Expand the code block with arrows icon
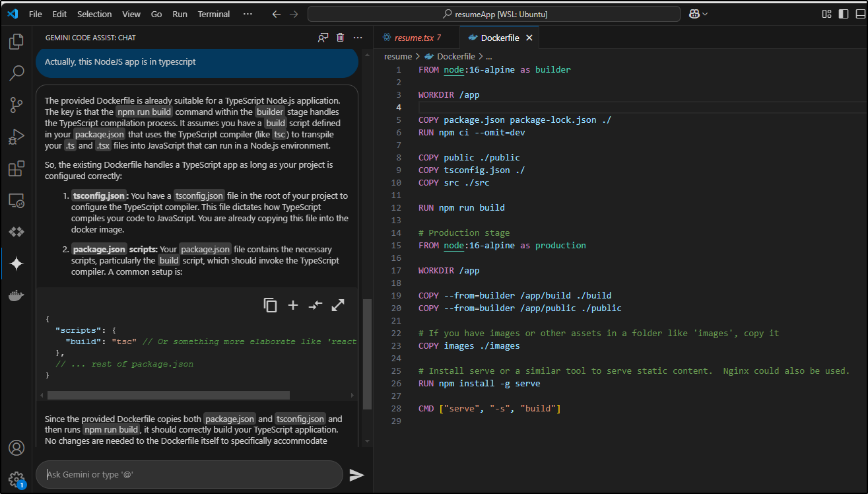 click(338, 305)
